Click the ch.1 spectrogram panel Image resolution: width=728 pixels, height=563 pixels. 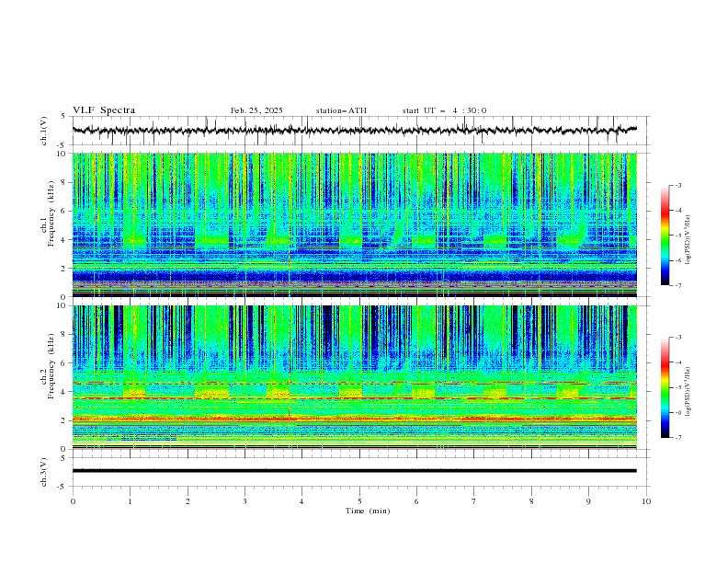point(354,224)
